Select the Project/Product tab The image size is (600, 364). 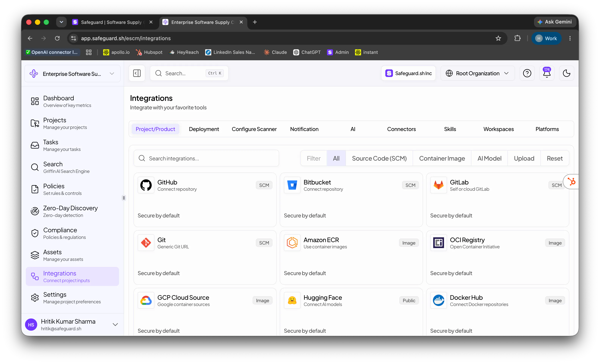point(155,129)
